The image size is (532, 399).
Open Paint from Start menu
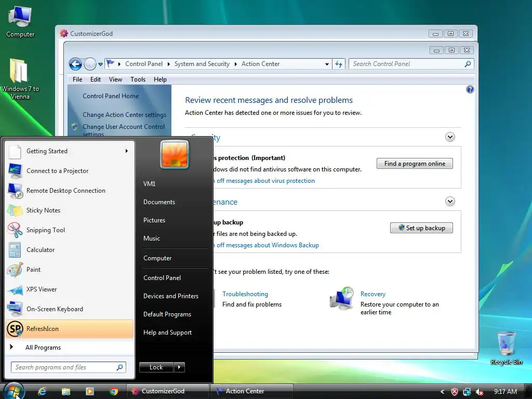[70, 270]
